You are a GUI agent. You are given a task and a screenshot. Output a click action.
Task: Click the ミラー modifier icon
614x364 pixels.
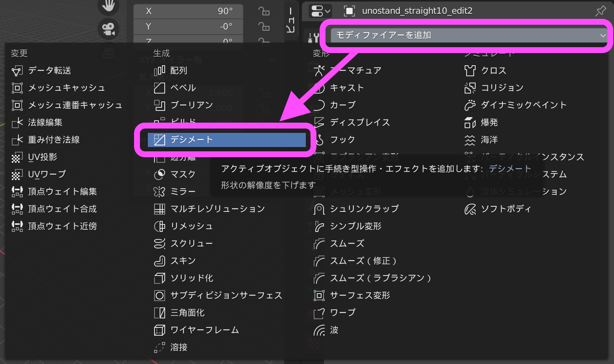[x=160, y=191]
